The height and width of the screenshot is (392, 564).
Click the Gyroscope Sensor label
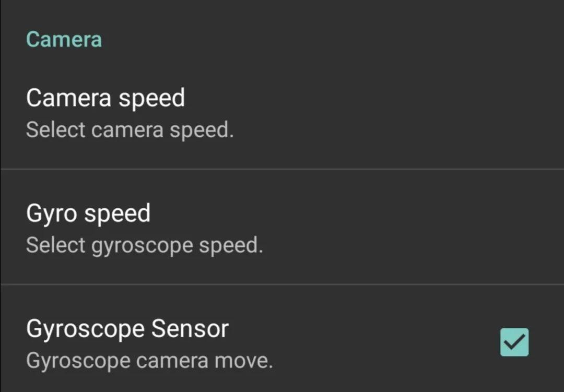pos(127,329)
